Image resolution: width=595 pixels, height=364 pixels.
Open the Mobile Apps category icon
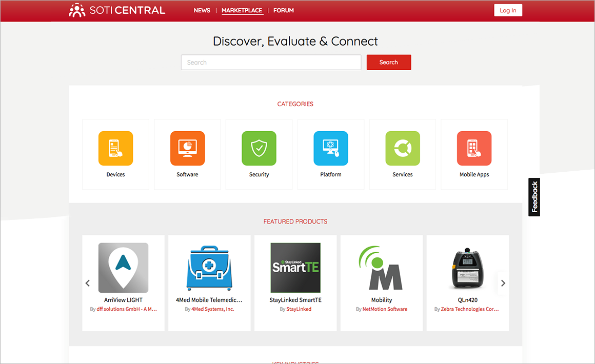474,148
